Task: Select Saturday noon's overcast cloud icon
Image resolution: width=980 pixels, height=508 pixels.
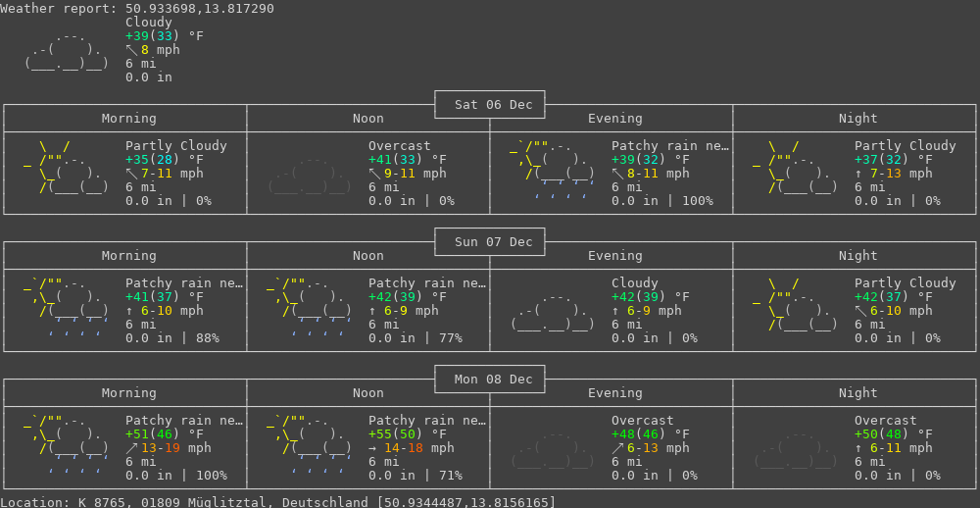Action: click(x=310, y=175)
